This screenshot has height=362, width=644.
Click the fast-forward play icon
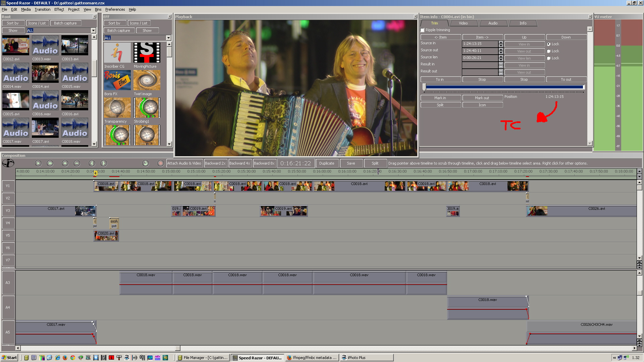click(x=50, y=163)
